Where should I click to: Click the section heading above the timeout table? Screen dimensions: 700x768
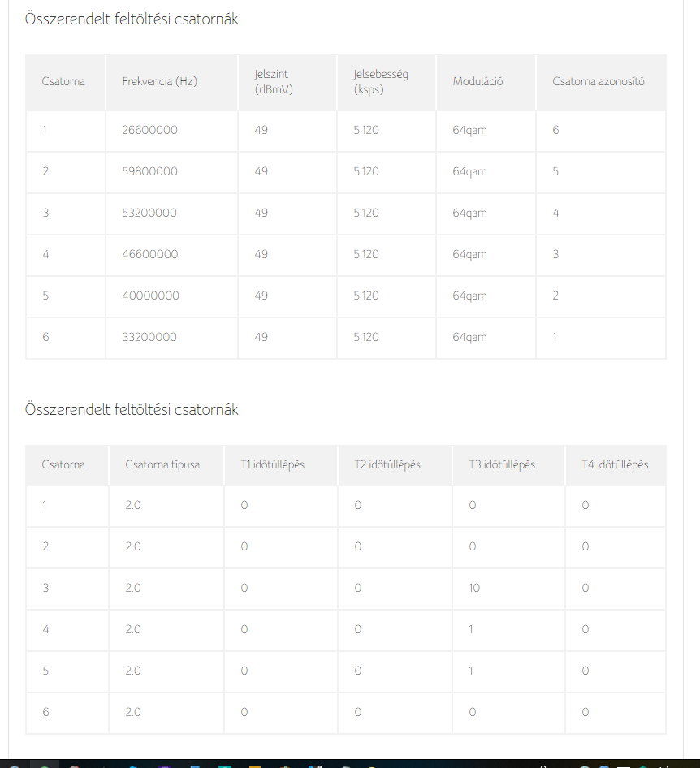[x=132, y=409]
